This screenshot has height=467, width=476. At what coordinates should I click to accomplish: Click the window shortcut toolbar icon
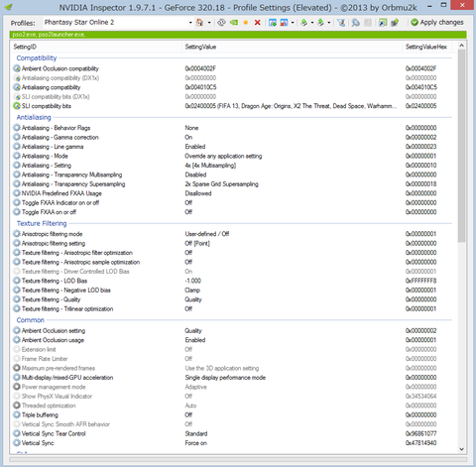tap(383, 23)
